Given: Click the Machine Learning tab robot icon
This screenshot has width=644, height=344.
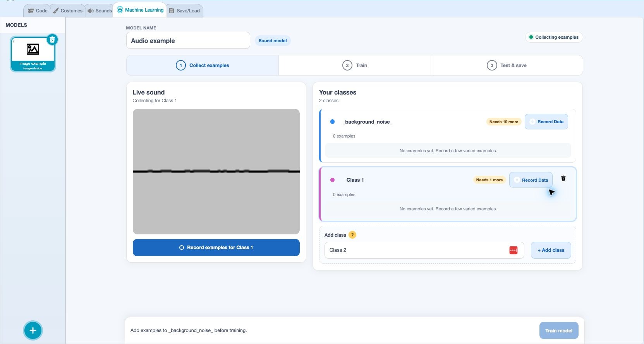Looking at the screenshot, I should (120, 10).
